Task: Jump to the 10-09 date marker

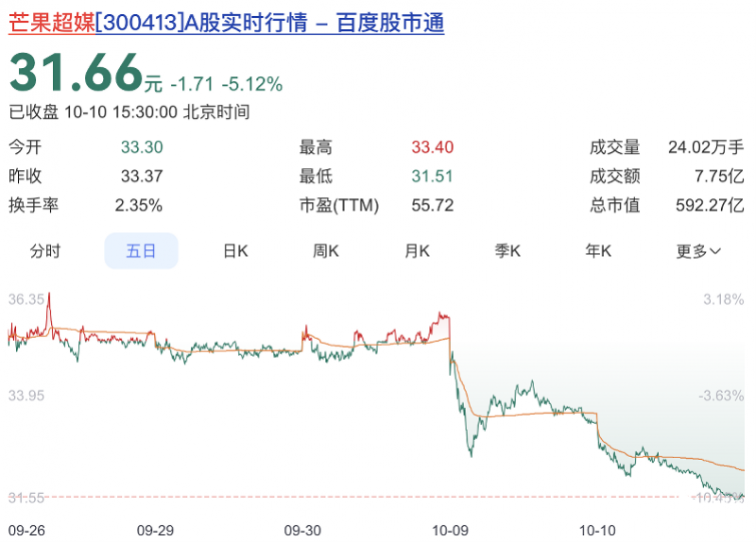Action: click(x=450, y=530)
